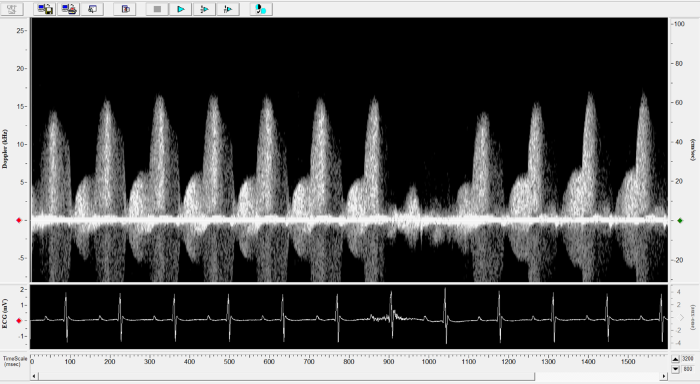Click the TimeScale (msec) label
The height and width of the screenshot is (384, 700).
pos(15,361)
